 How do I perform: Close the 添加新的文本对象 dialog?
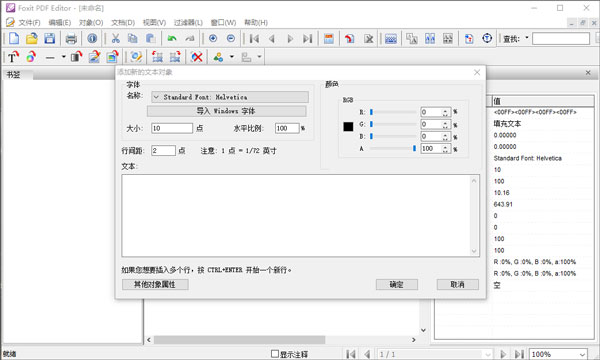click(477, 72)
